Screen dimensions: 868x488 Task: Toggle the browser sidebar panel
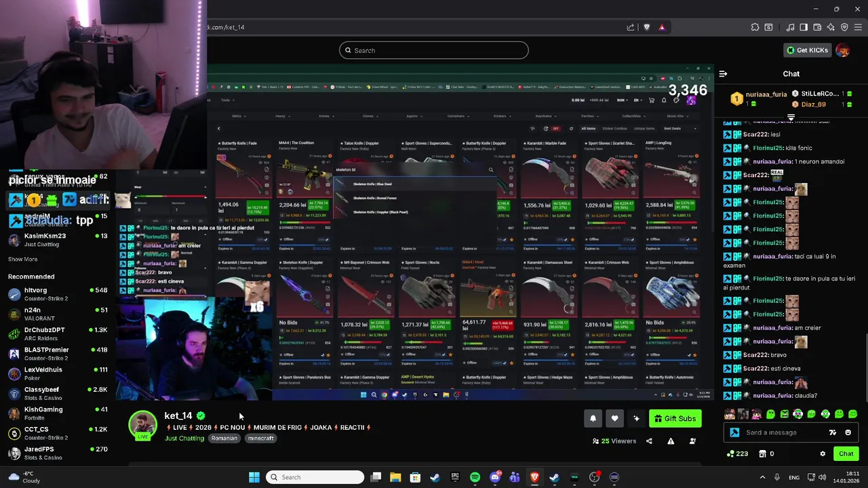[x=804, y=27]
